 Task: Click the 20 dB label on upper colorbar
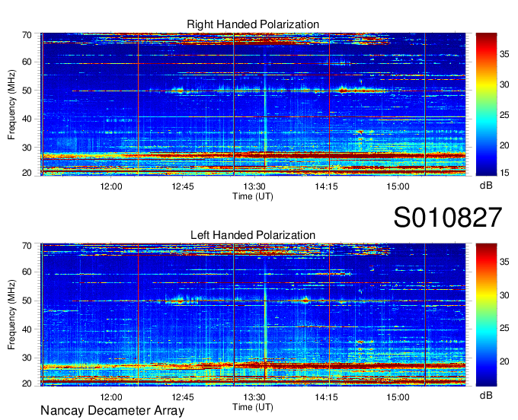[x=504, y=145]
